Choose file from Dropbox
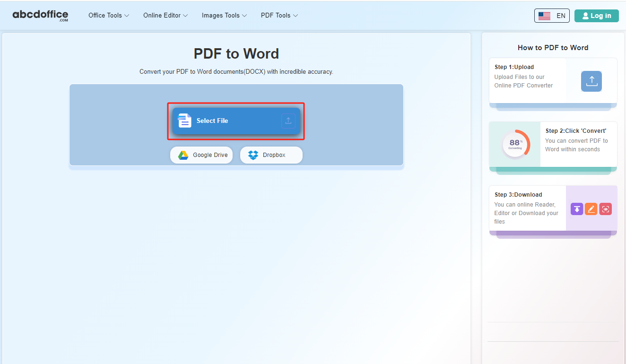This screenshot has width=626, height=364. pyautogui.click(x=271, y=155)
